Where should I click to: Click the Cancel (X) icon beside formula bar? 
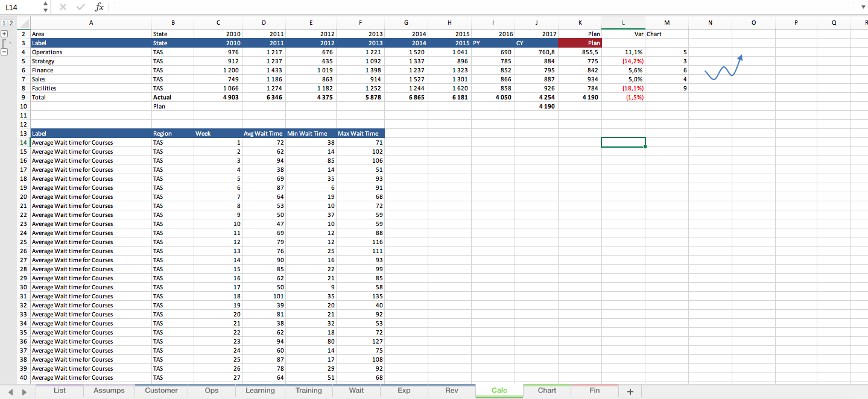click(63, 7)
